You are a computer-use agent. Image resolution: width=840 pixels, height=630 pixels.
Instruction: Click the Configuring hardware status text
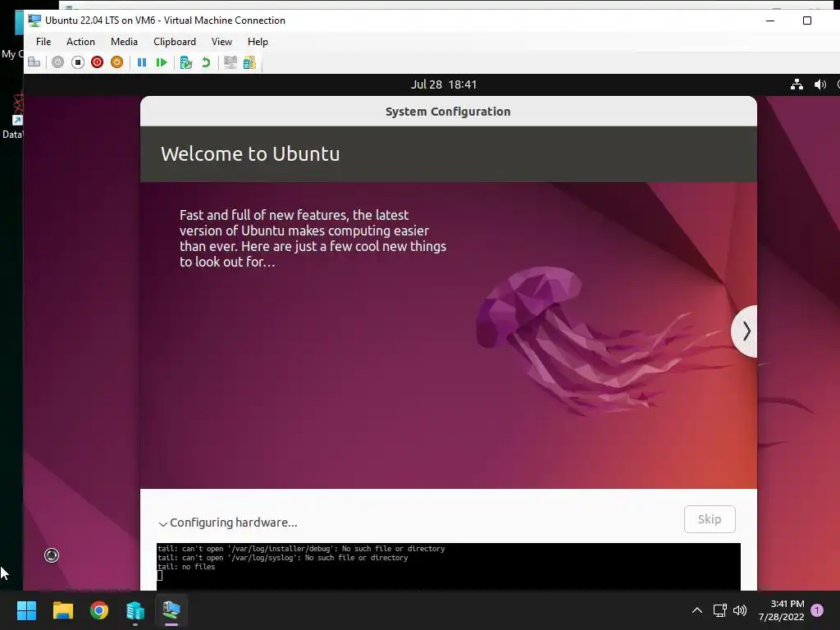(x=234, y=523)
